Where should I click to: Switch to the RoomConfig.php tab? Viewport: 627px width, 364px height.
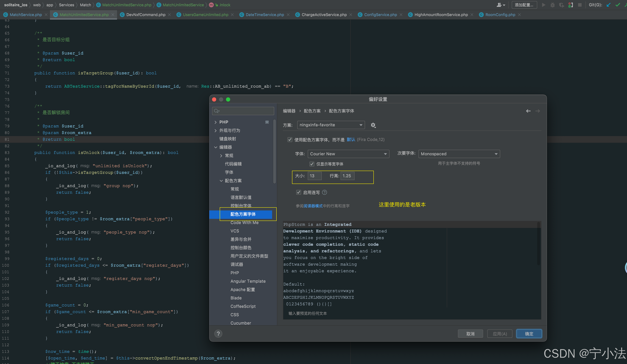500,15
